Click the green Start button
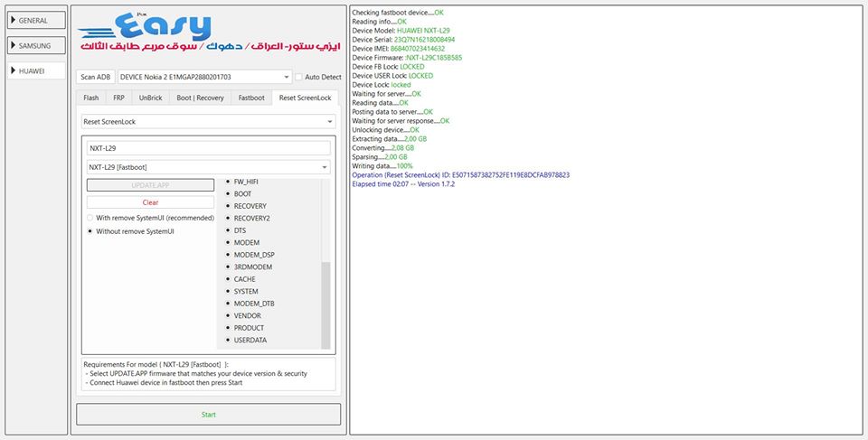The image size is (868, 440). point(208,415)
